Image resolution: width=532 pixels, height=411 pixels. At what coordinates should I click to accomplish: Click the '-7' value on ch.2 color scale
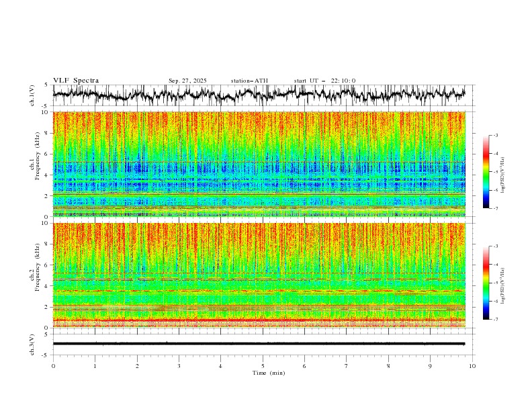point(495,320)
